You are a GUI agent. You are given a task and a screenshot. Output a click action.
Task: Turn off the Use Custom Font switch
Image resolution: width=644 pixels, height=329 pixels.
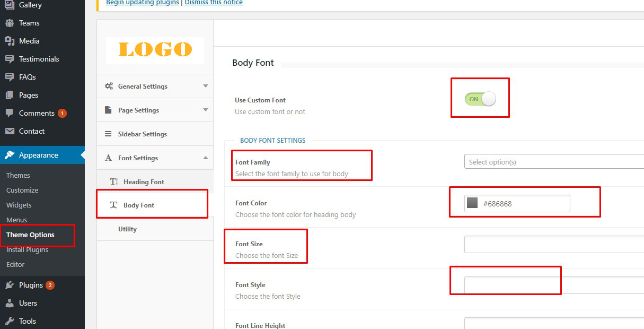(x=480, y=99)
